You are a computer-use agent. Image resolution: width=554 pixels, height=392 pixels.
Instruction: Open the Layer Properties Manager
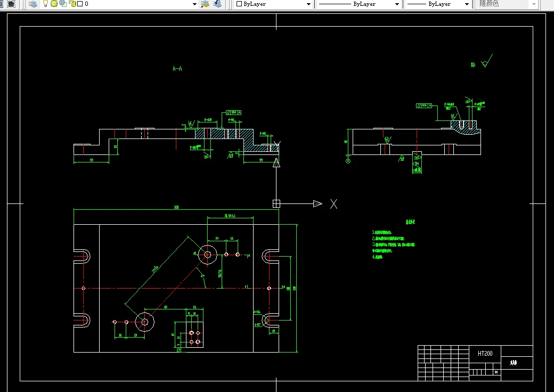[x=33, y=4]
